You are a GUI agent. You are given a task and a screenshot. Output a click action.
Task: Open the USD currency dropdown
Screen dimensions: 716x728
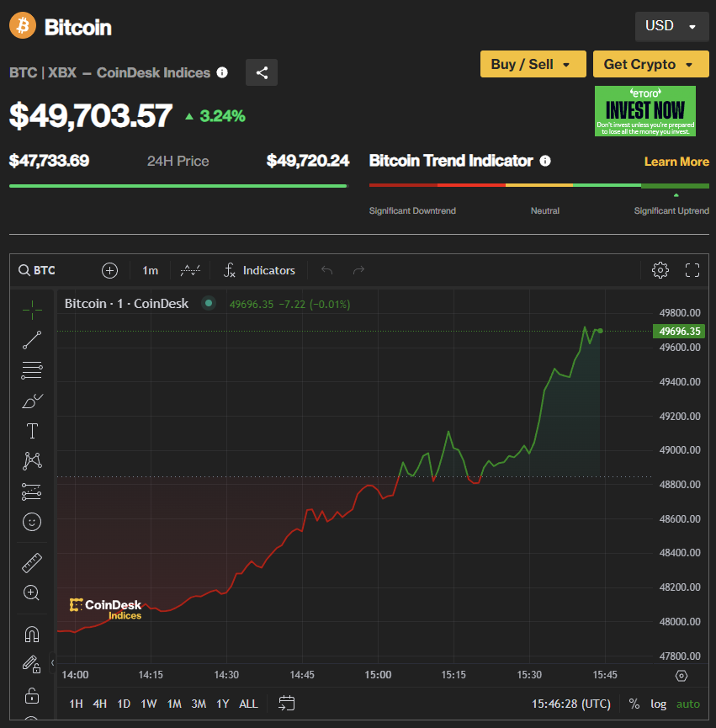tap(671, 26)
